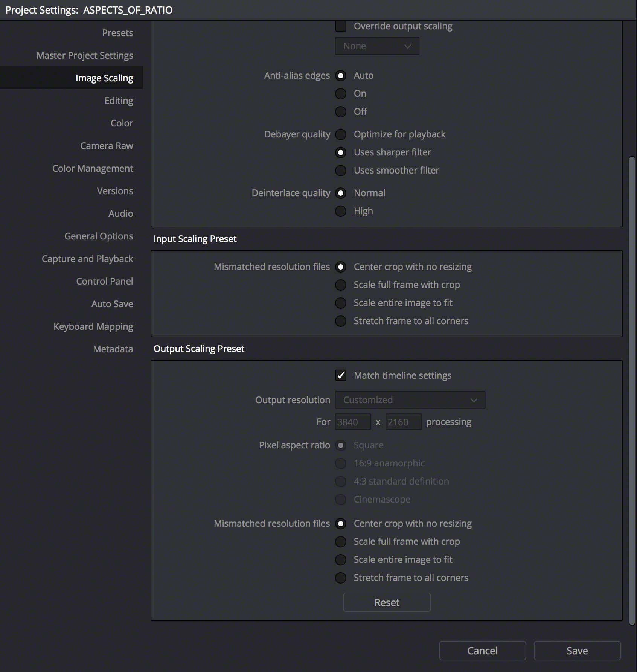Open General Options page
Image resolution: width=637 pixels, height=672 pixels.
coord(99,236)
